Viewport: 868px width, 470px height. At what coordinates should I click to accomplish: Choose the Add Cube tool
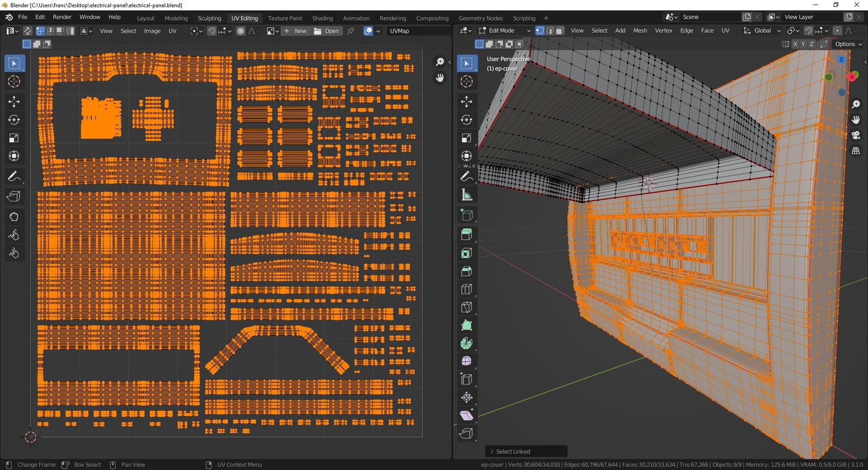tap(467, 215)
